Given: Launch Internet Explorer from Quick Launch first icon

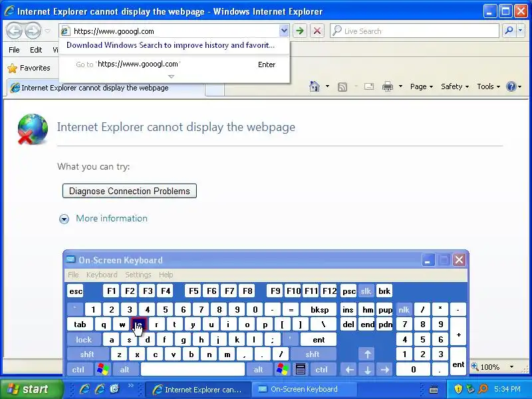Looking at the screenshot, I should click(x=84, y=389).
